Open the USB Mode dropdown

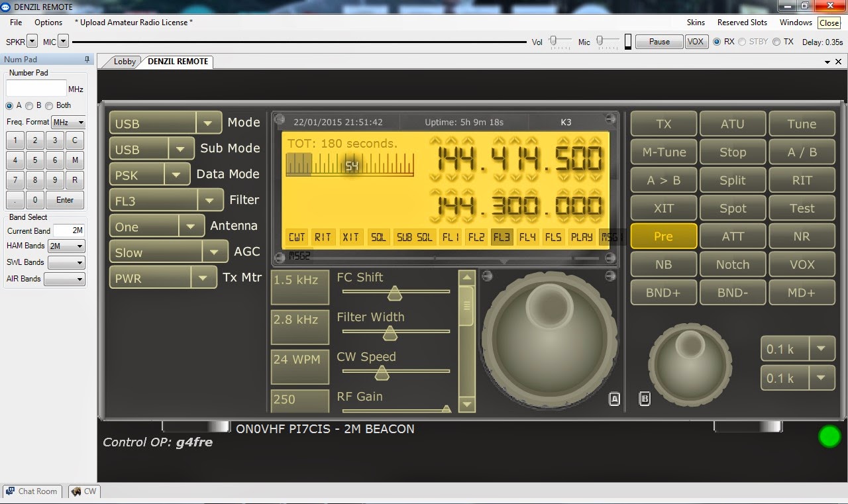tap(207, 122)
